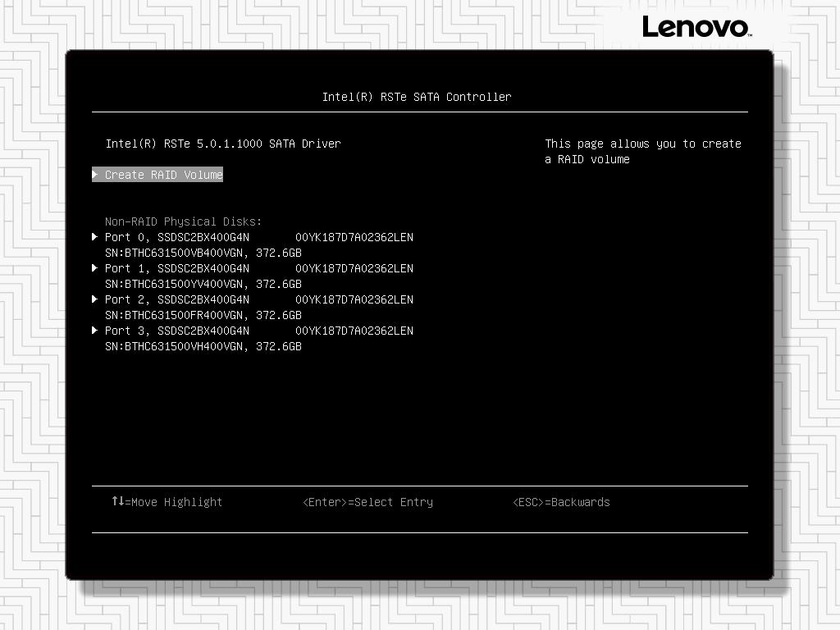The height and width of the screenshot is (630, 840).
Task: Click the Lenovo logo
Action: tap(696, 27)
